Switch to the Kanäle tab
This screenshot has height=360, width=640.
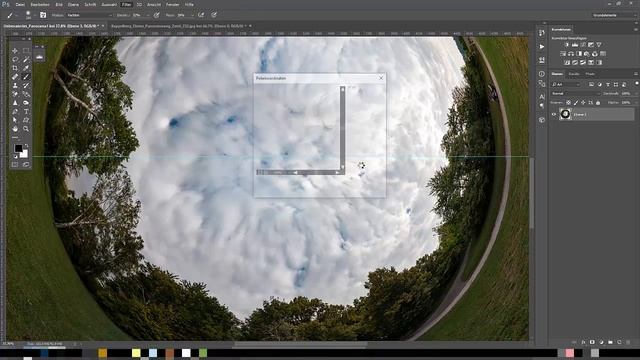click(x=574, y=74)
